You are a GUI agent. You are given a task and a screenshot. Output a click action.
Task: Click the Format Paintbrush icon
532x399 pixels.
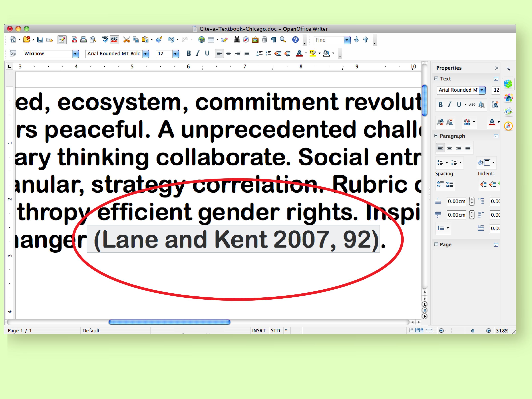(x=159, y=40)
